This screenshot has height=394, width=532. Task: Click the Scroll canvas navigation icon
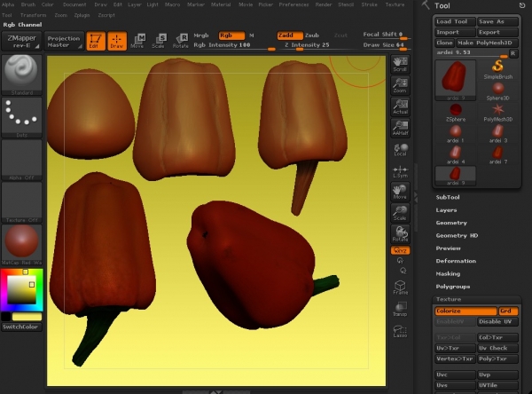401,64
